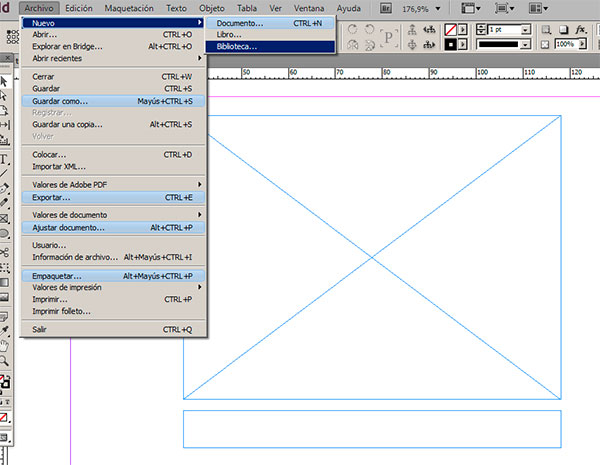Select the Scissors tool
This screenshot has width=600, height=465.
tap(4, 252)
